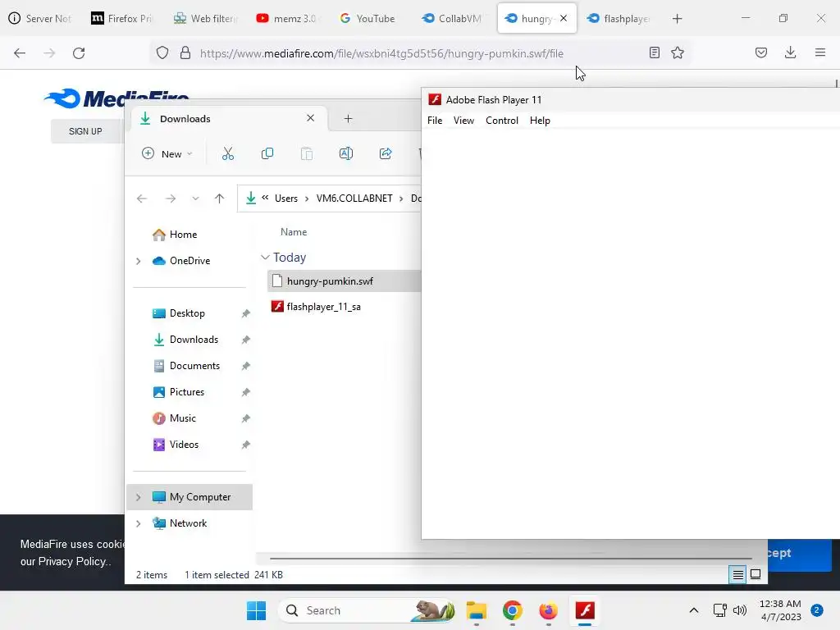
Task: Click the Save to Pocket icon
Action: 760,52
